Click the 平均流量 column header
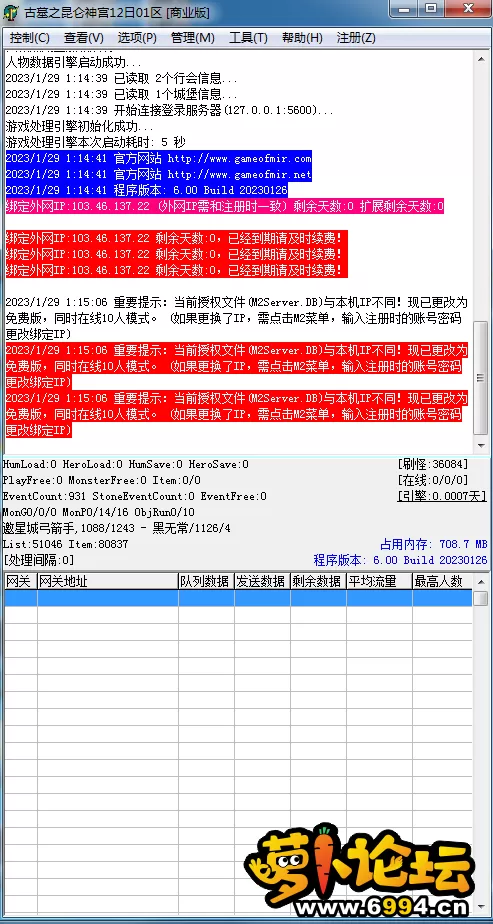Image resolution: width=493 pixels, height=924 pixels. (x=379, y=581)
